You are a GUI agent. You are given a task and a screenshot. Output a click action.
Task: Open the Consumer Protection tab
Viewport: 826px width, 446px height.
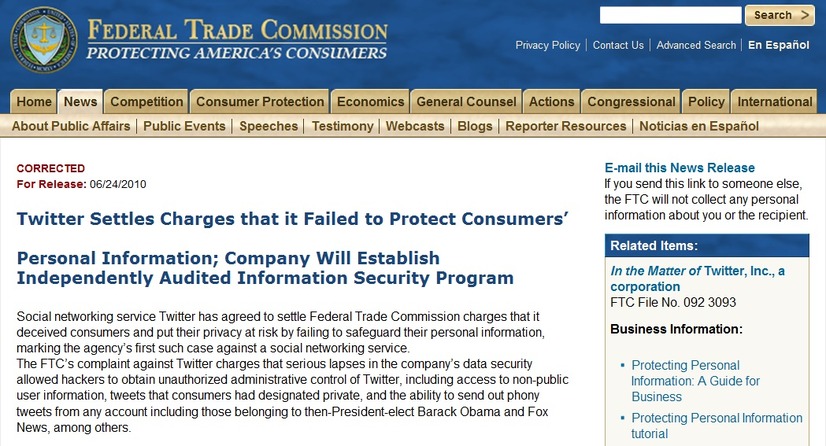[x=260, y=102]
